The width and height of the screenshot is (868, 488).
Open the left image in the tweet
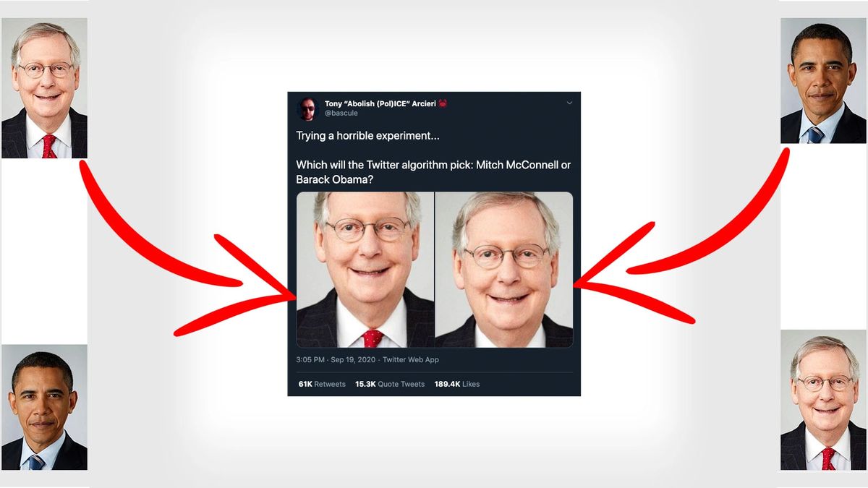(x=365, y=270)
